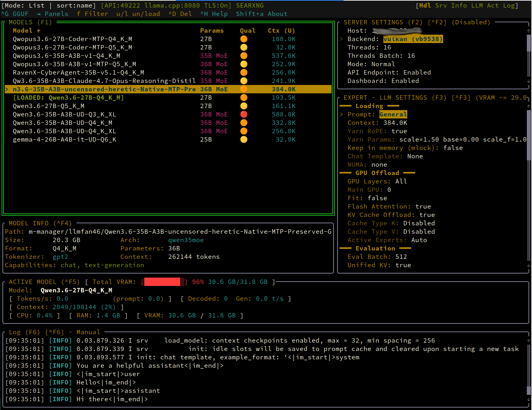The height and width of the screenshot is (410, 532).
Task: Toggle Dashboard Enabled setting
Action: 383,81
